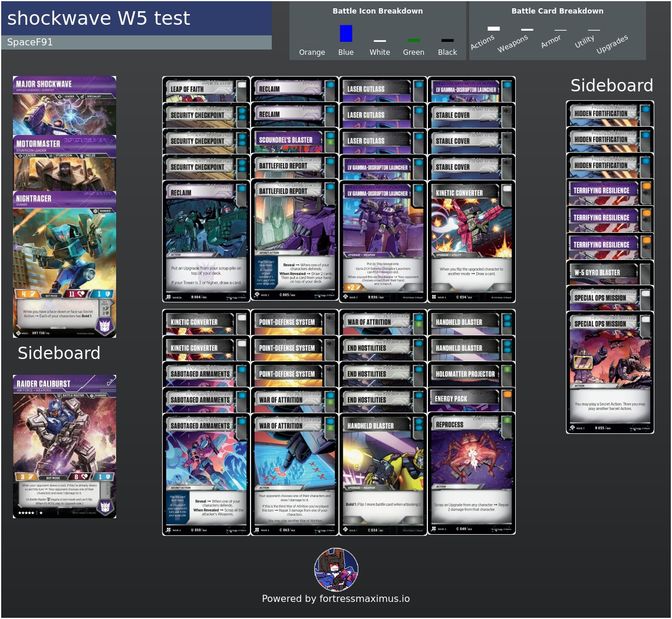672x619 pixels.
Task: Click the orange battle icon on Energy Pack
Action: [506, 394]
